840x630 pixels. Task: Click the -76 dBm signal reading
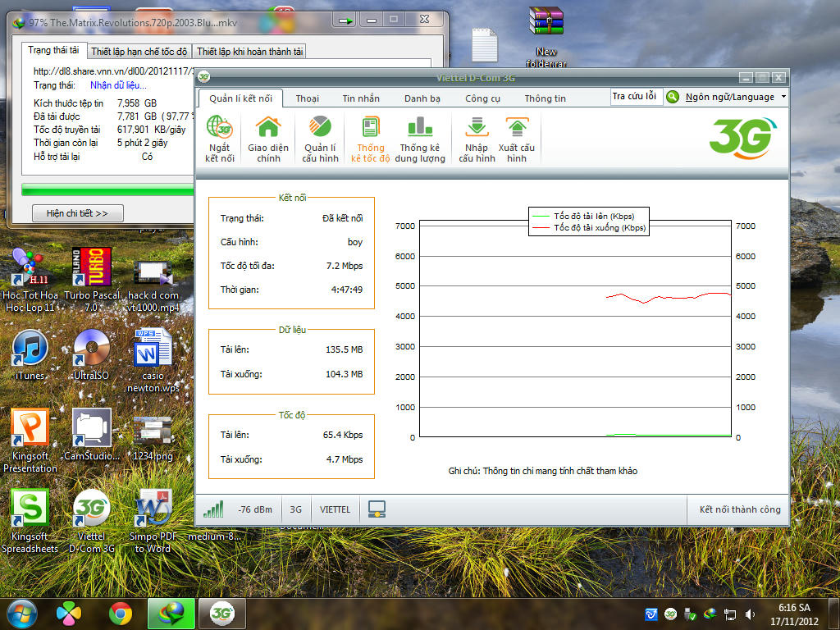[255, 510]
